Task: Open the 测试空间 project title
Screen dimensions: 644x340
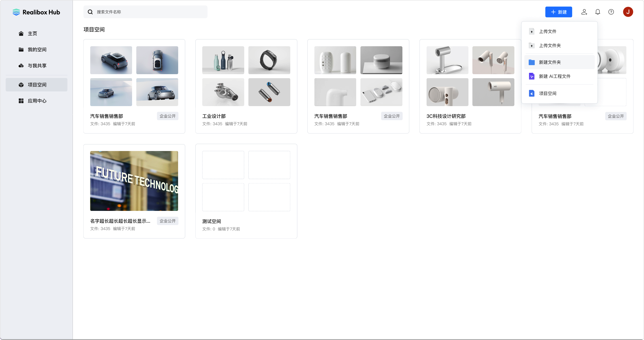Action: (211, 221)
